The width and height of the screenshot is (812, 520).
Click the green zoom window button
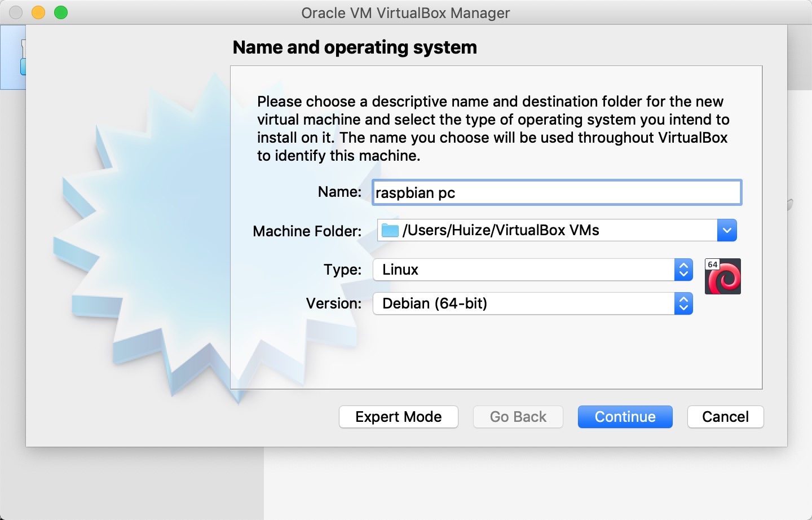click(x=61, y=12)
